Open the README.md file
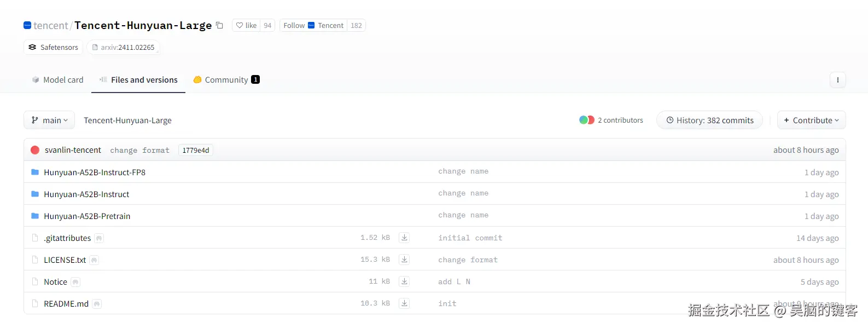 click(x=66, y=303)
